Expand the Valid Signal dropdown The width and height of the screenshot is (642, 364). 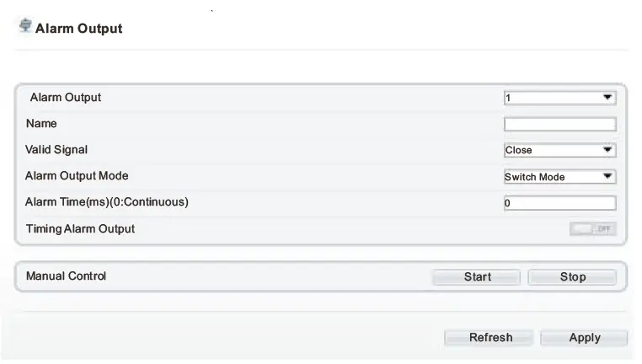pos(559,151)
